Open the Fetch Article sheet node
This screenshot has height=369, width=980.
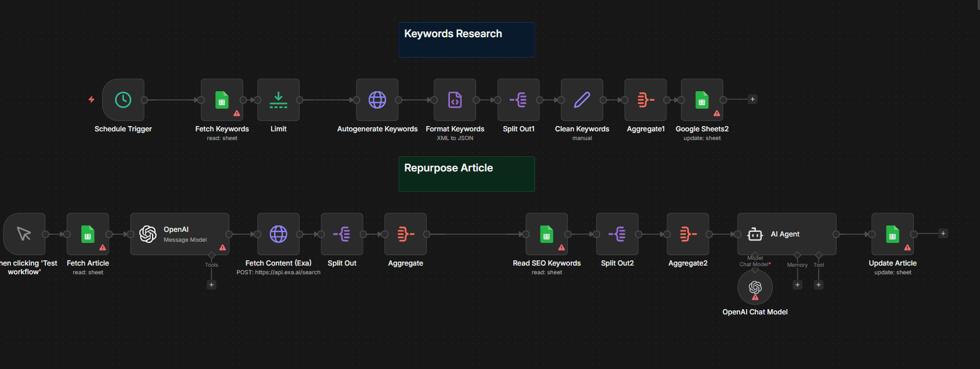88,234
